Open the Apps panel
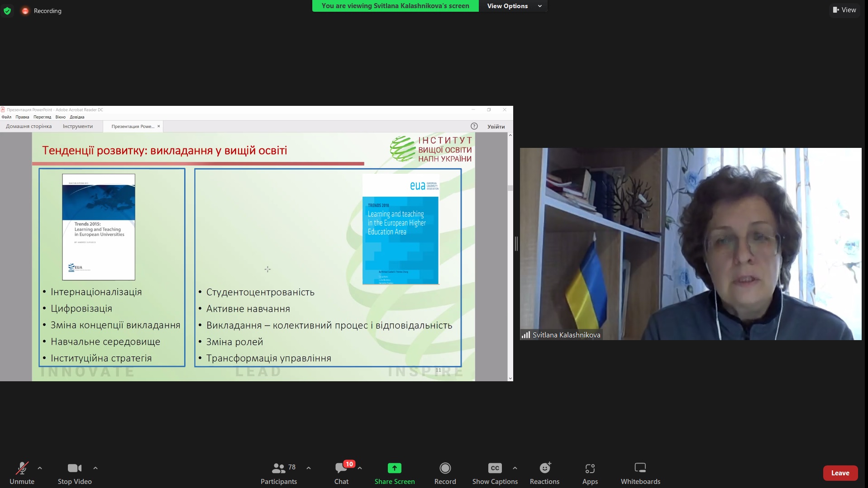Screen dimensions: 868x488 (590, 473)
